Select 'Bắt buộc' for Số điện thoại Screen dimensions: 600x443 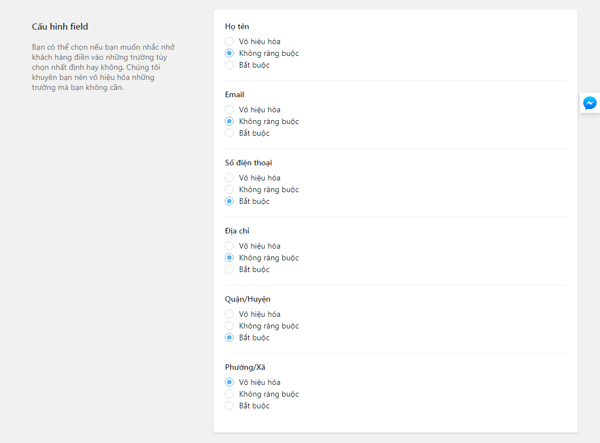(230, 201)
